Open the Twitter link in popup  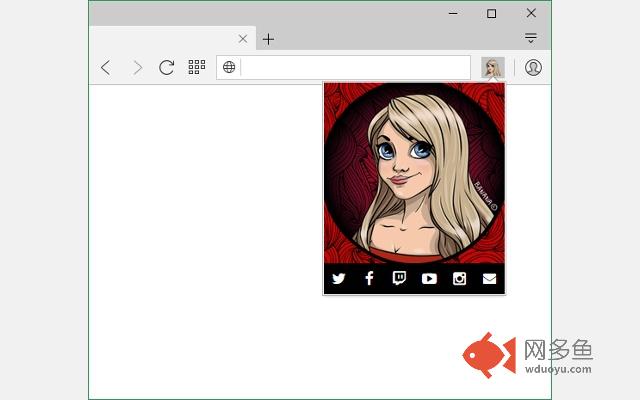coord(338,279)
